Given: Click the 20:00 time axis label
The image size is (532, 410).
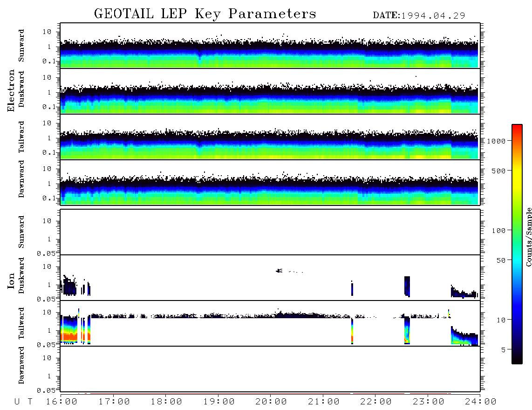Looking at the screenshot, I should [271, 402].
